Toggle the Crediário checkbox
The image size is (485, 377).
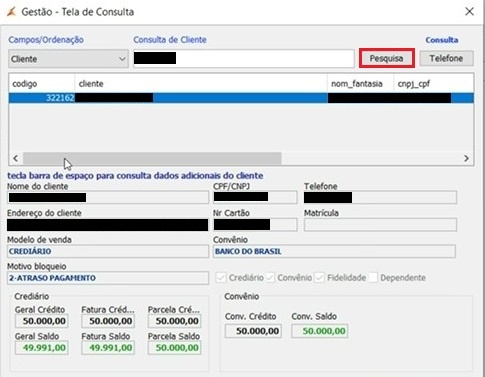point(221,278)
